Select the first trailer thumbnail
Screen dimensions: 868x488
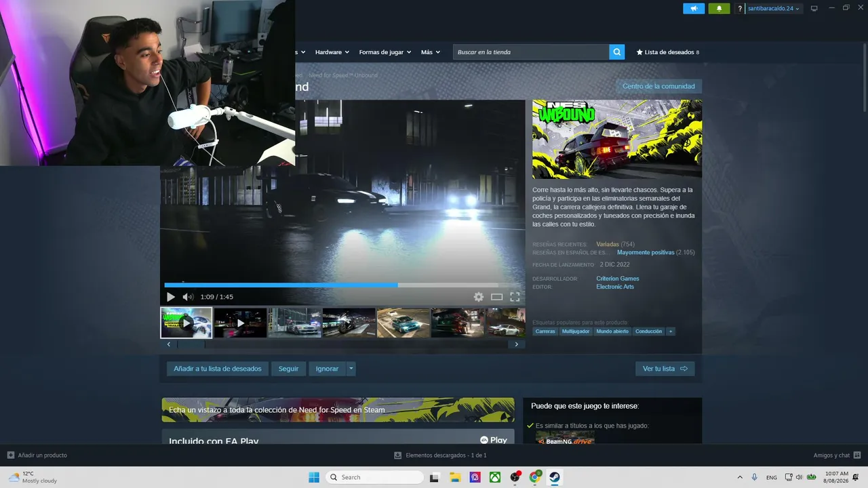(186, 323)
